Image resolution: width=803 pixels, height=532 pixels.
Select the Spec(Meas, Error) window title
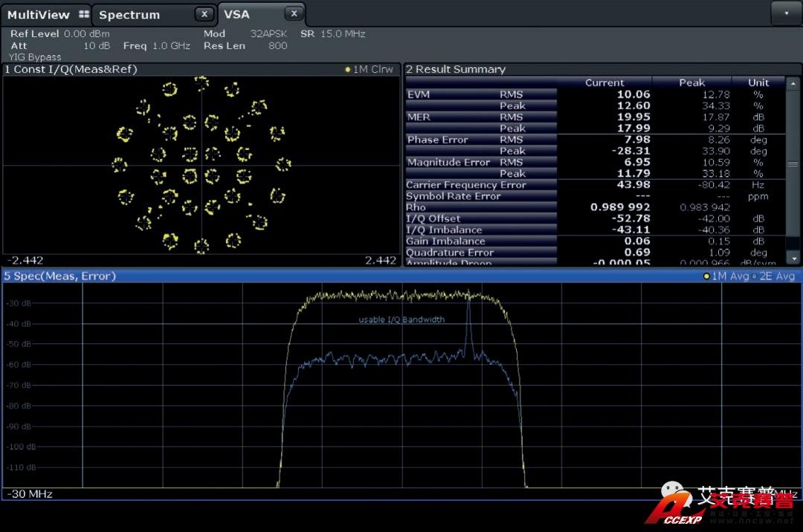[60, 276]
